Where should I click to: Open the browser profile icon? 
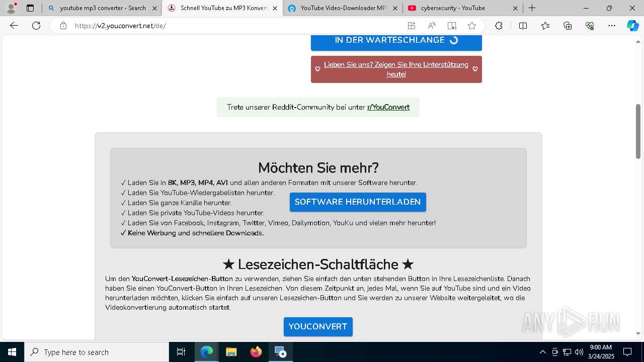pos(11,8)
